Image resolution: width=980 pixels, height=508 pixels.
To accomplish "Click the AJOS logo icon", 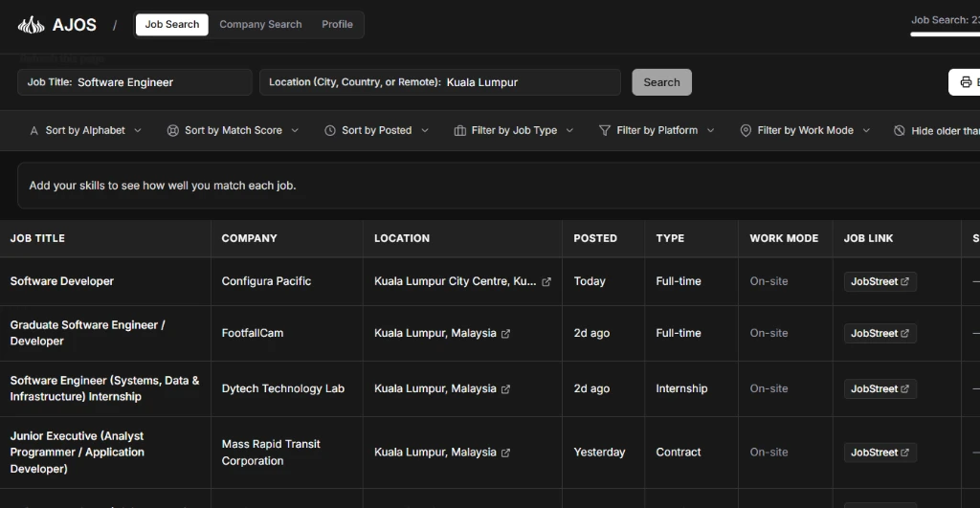I will click(31, 25).
